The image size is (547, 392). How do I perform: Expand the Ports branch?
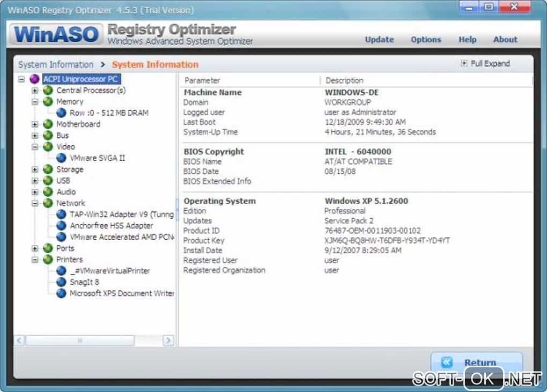tap(35, 248)
